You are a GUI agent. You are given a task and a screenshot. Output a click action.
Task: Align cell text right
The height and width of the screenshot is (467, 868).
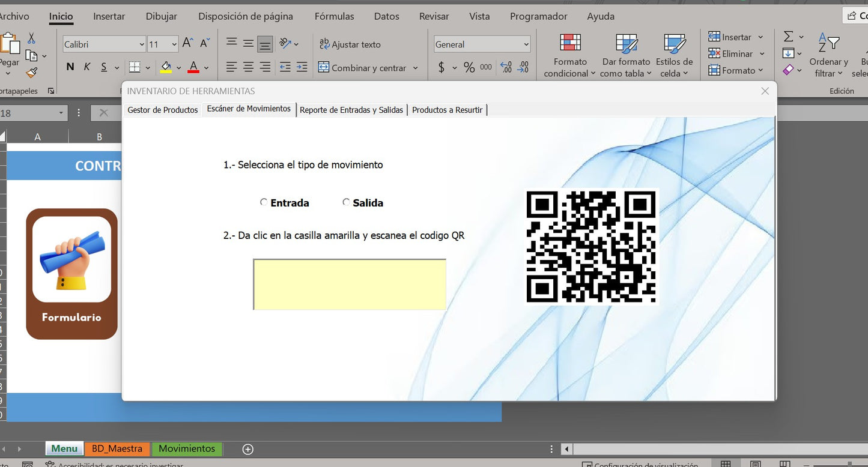pyautogui.click(x=265, y=67)
